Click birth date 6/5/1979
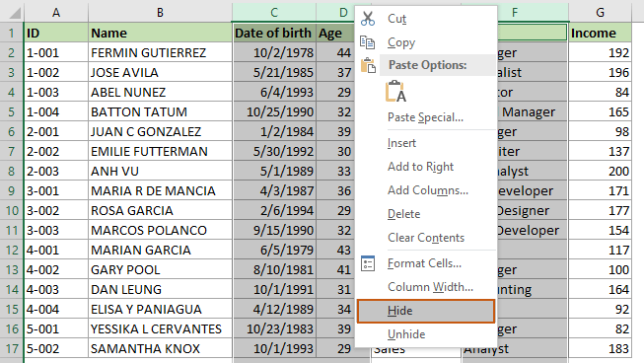 [x=274, y=250]
